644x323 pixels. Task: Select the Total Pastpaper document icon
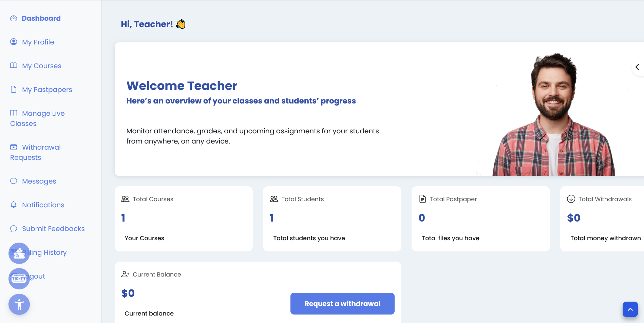coord(422,199)
